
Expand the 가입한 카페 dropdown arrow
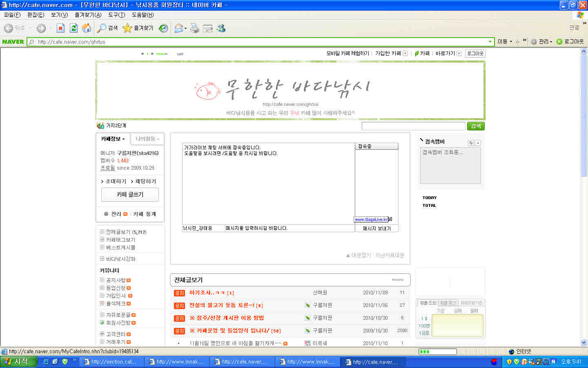click(405, 54)
